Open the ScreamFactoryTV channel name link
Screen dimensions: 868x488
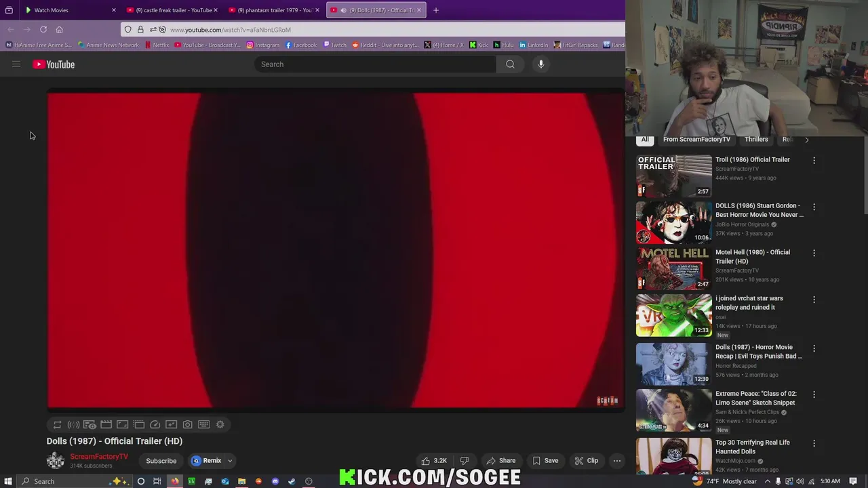(99, 457)
